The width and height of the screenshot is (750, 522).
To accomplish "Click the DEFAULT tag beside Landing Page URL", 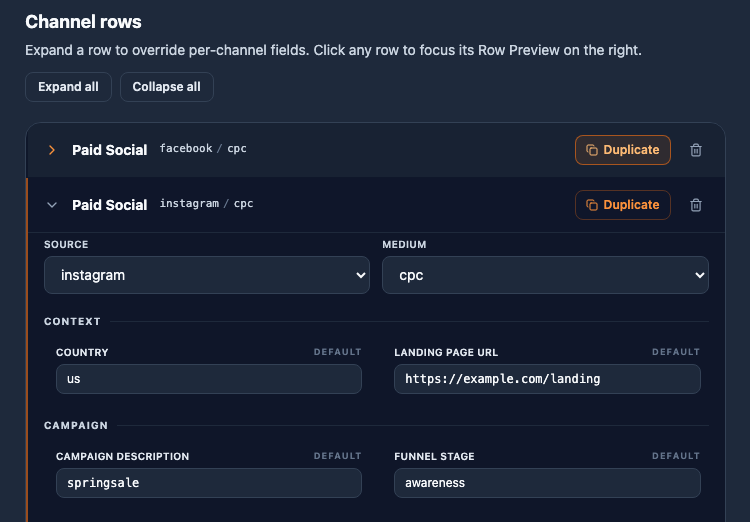I will 675,352.
